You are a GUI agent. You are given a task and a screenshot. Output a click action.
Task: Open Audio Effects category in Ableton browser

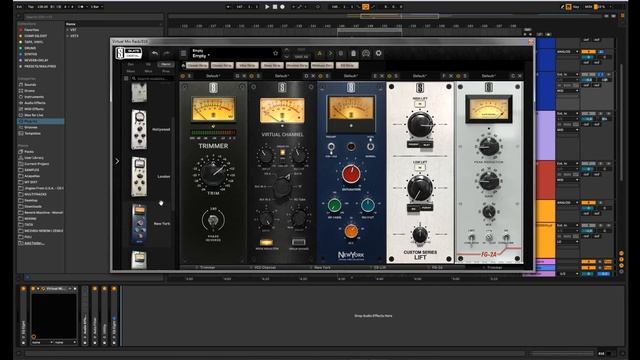pyautogui.click(x=35, y=103)
